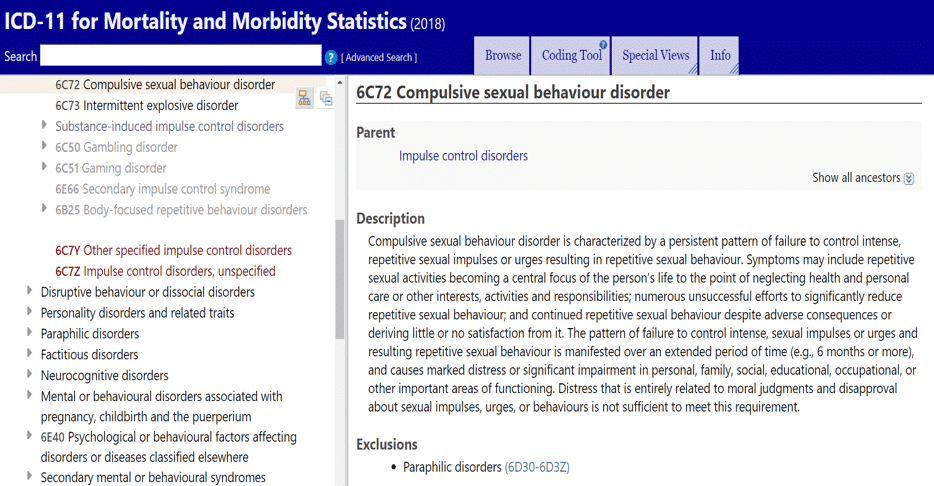Select 6C72 Compulsive sexual behaviour disorder in tree
The width and height of the screenshot is (934, 486).
[165, 85]
